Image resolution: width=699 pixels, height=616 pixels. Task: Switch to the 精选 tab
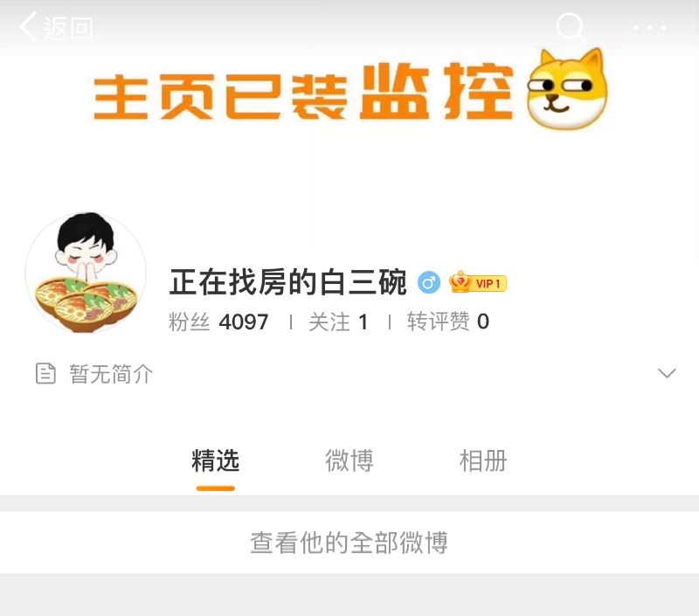(215, 460)
